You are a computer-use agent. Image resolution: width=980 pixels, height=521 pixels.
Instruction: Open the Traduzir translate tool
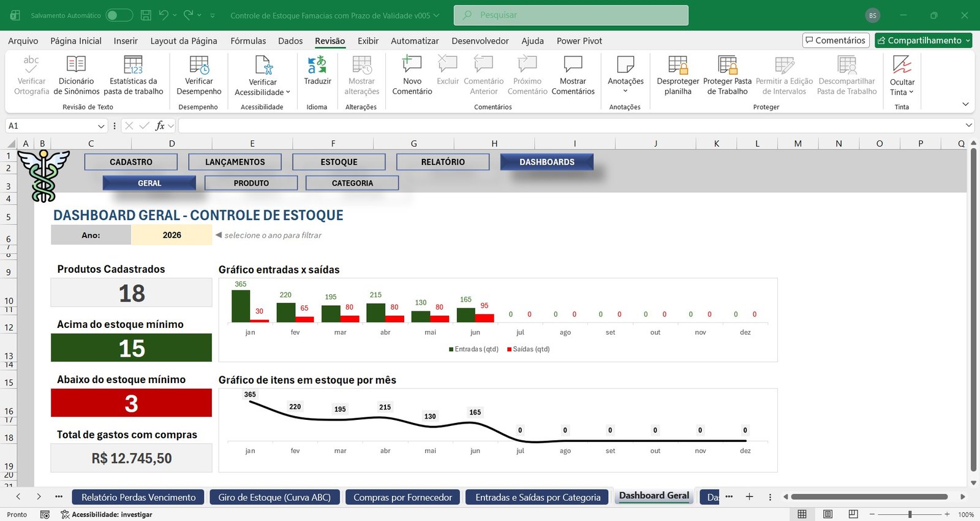(x=317, y=70)
